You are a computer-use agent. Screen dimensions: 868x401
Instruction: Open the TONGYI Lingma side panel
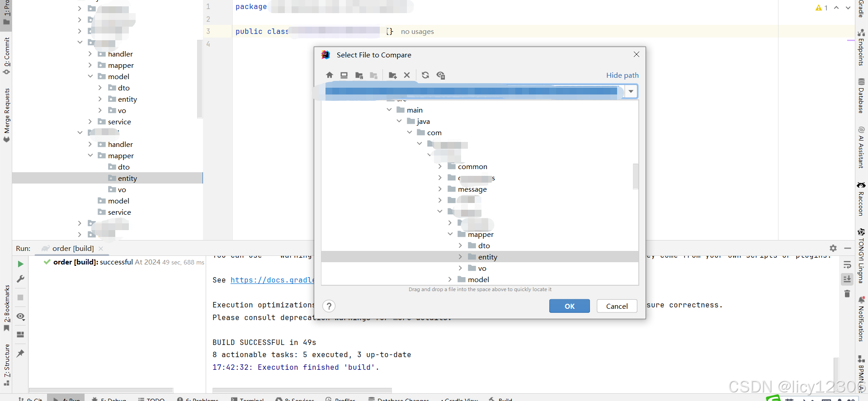click(861, 256)
